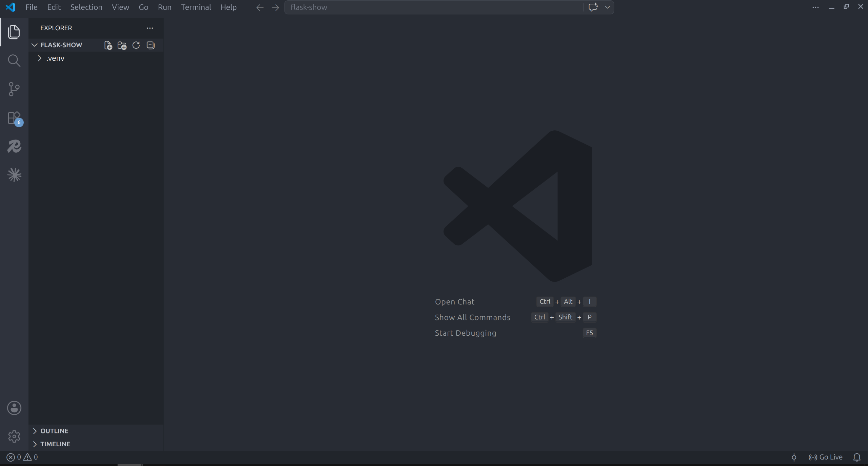This screenshot has width=868, height=466.
Task: Open the Accounts menu icon
Action: (x=14, y=408)
